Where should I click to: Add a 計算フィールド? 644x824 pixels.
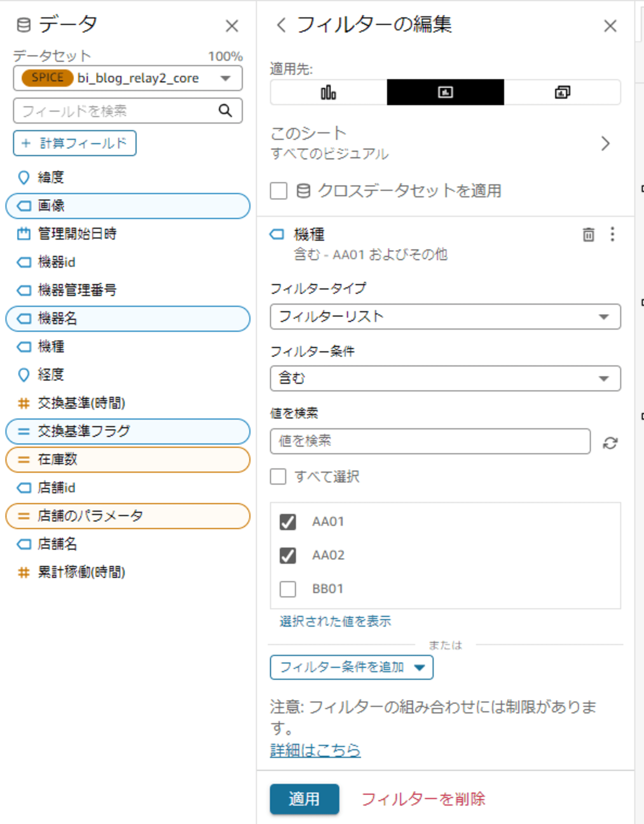(x=75, y=143)
